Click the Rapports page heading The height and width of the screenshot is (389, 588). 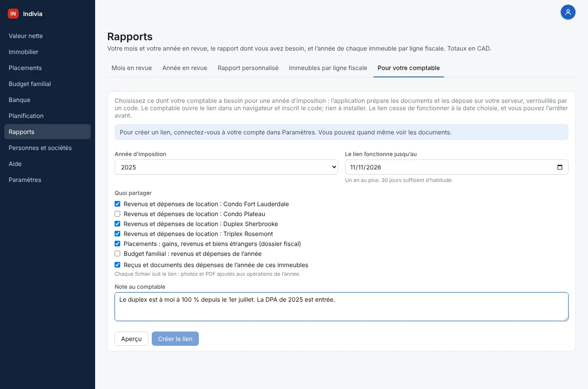coord(130,37)
